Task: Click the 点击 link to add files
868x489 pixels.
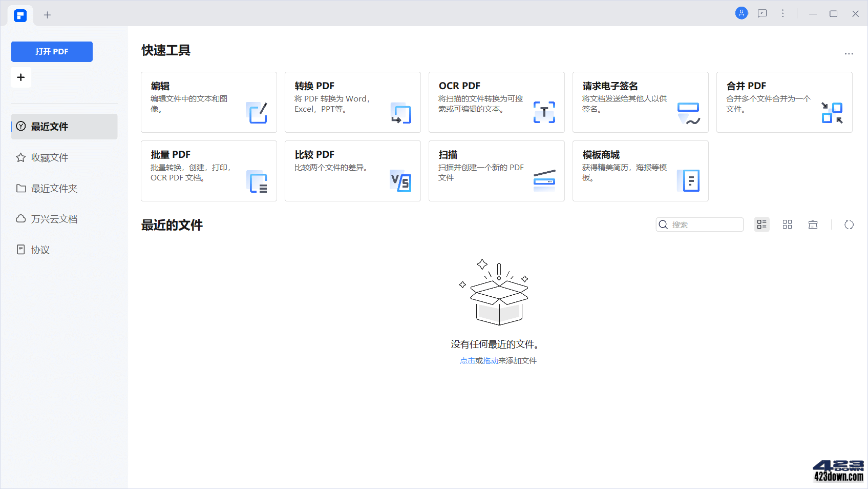Action: (x=467, y=360)
